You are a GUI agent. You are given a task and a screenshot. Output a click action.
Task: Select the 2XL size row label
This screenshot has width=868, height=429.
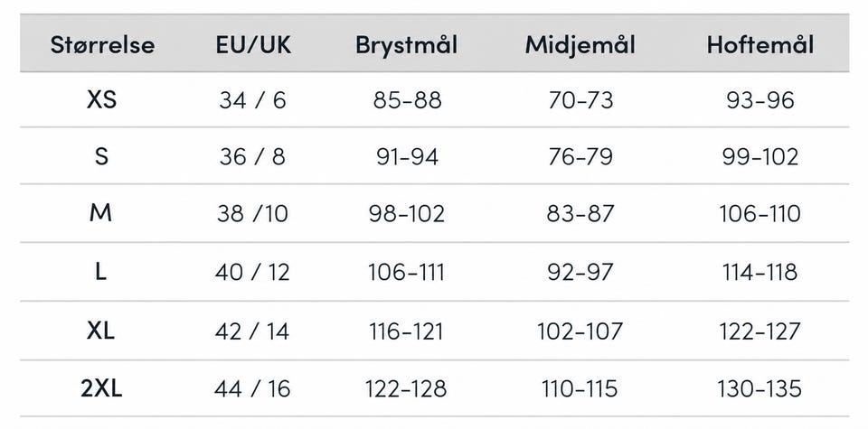pos(101,388)
